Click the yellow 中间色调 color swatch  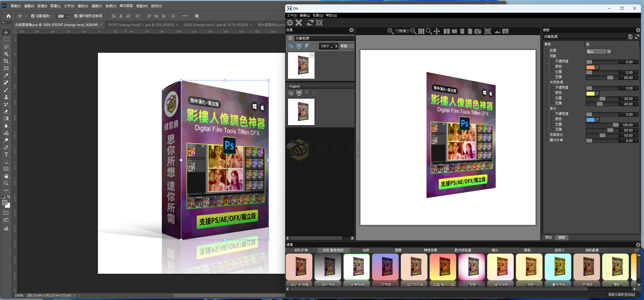tap(590, 93)
